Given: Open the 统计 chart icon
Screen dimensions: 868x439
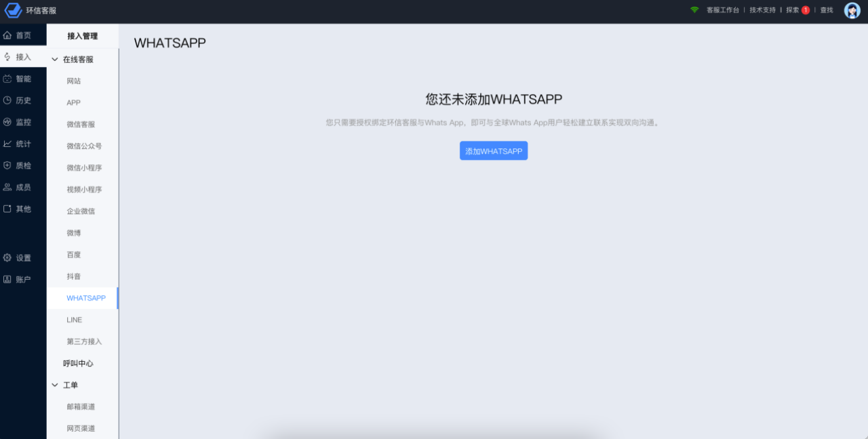Looking at the screenshot, I should click(7, 144).
